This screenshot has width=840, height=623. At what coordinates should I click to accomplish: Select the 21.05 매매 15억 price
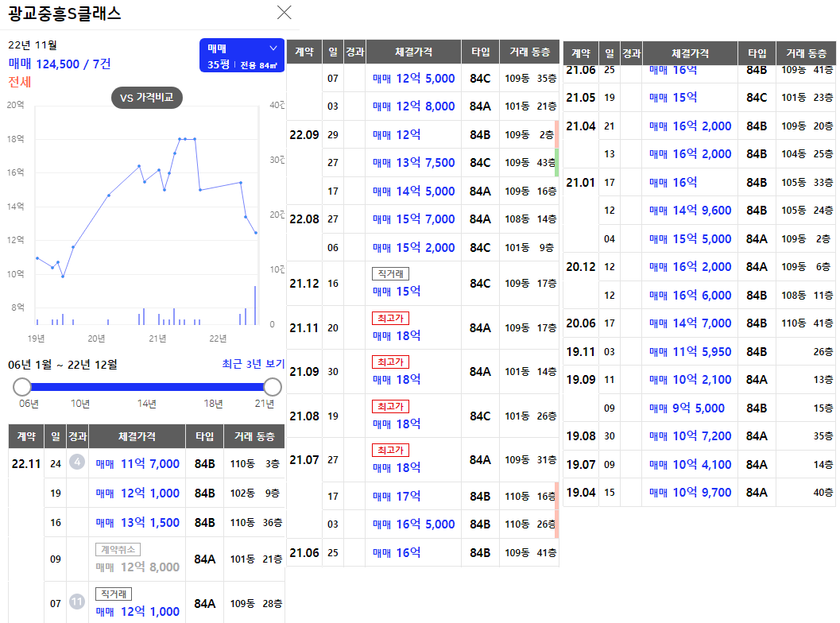[x=673, y=98]
